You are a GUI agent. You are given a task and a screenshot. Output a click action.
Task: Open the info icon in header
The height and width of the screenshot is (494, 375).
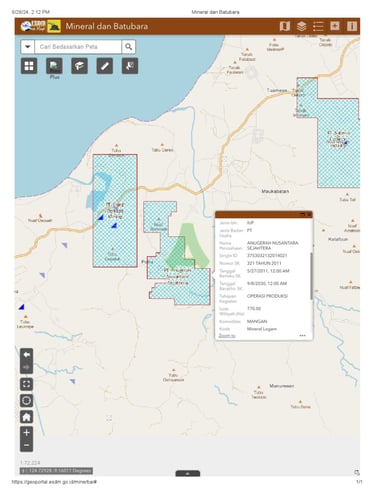pos(352,26)
